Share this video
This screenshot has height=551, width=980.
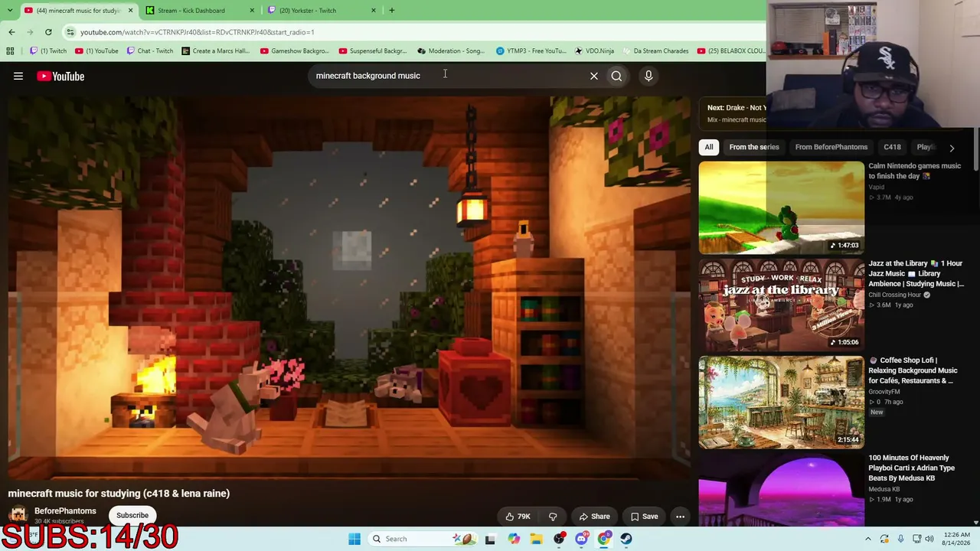594,517
